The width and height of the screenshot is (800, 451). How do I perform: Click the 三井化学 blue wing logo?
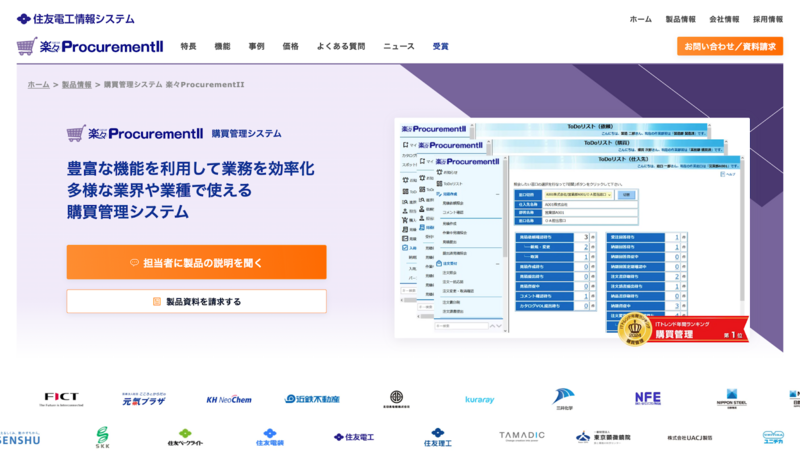[x=564, y=399]
